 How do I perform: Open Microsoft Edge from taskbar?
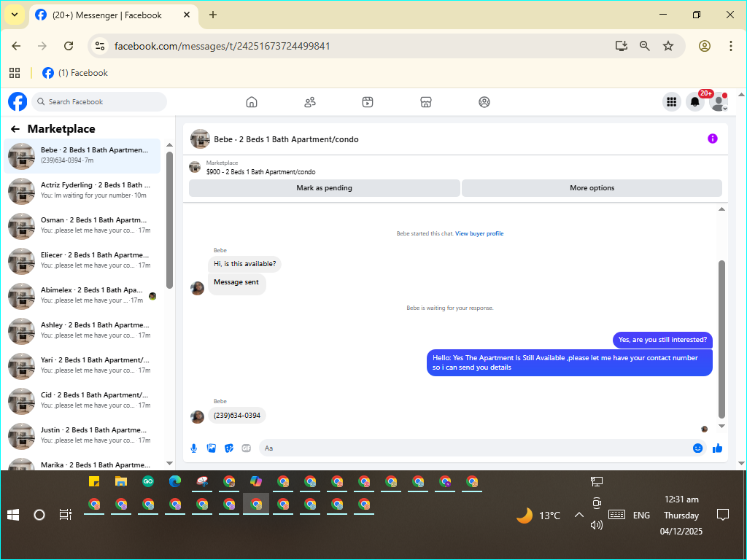pyautogui.click(x=175, y=481)
